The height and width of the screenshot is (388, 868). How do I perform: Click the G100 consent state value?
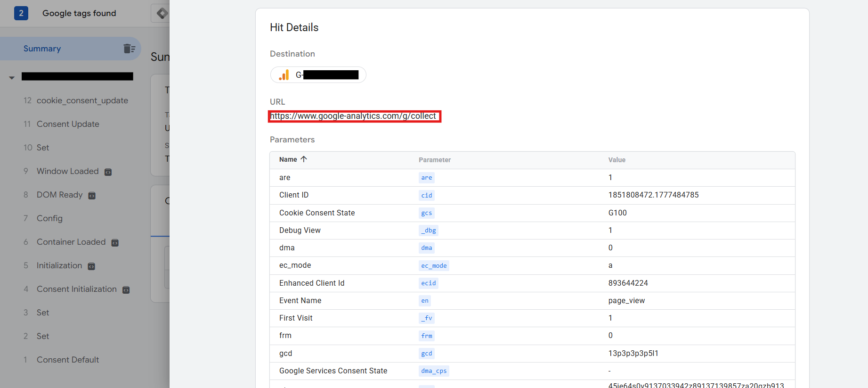pos(617,213)
